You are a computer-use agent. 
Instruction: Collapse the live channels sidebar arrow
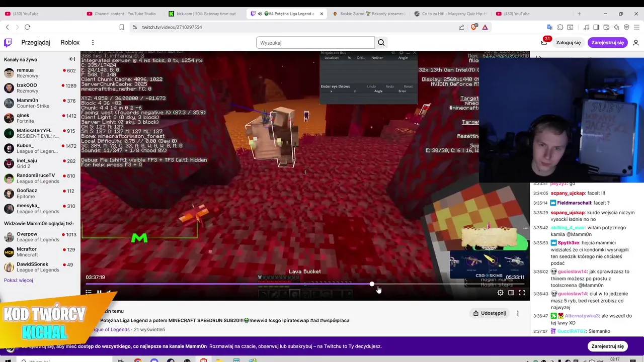(x=72, y=59)
